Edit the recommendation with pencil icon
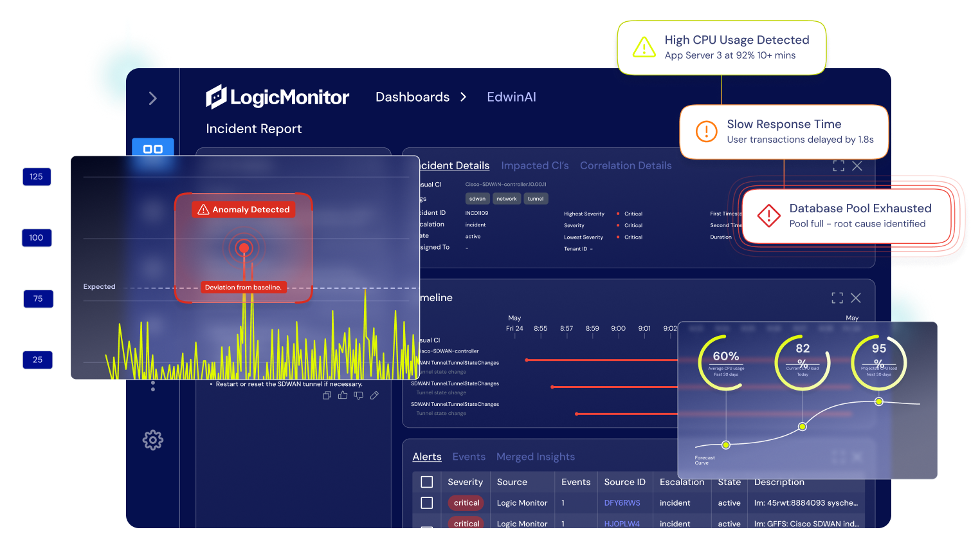 pyautogui.click(x=374, y=396)
